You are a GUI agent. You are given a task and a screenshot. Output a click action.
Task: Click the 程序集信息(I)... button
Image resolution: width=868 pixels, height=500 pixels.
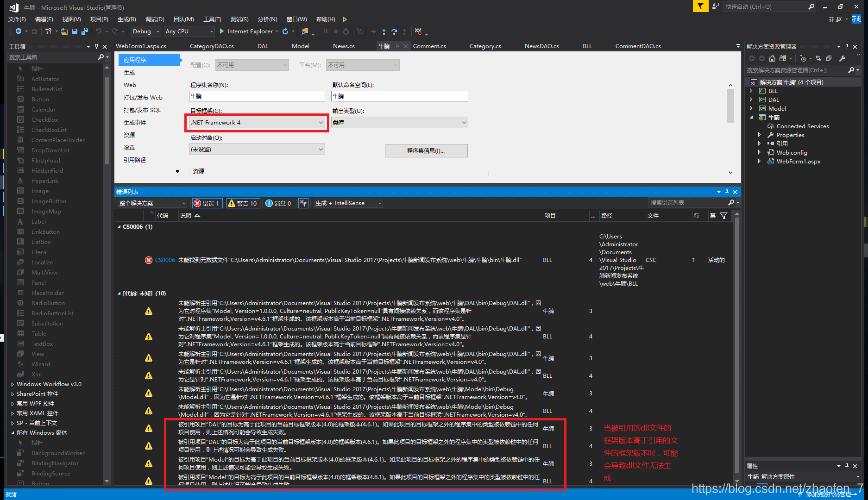click(x=426, y=151)
